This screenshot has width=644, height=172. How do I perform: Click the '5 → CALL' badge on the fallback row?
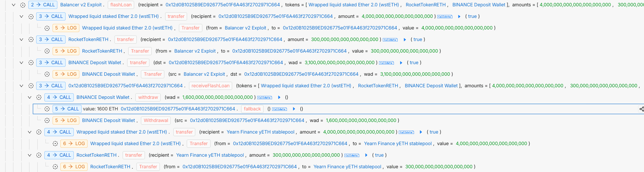67,109
